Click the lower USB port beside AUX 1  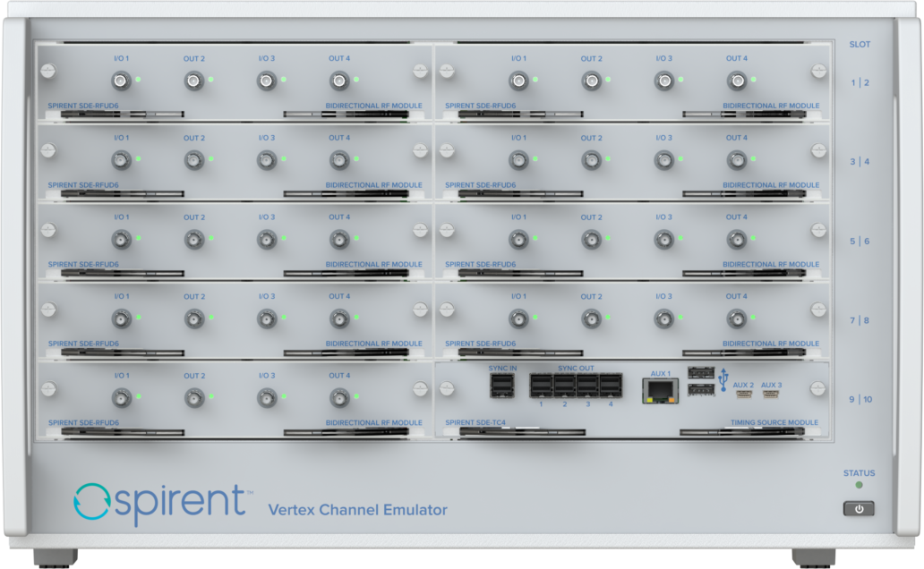pos(701,389)
